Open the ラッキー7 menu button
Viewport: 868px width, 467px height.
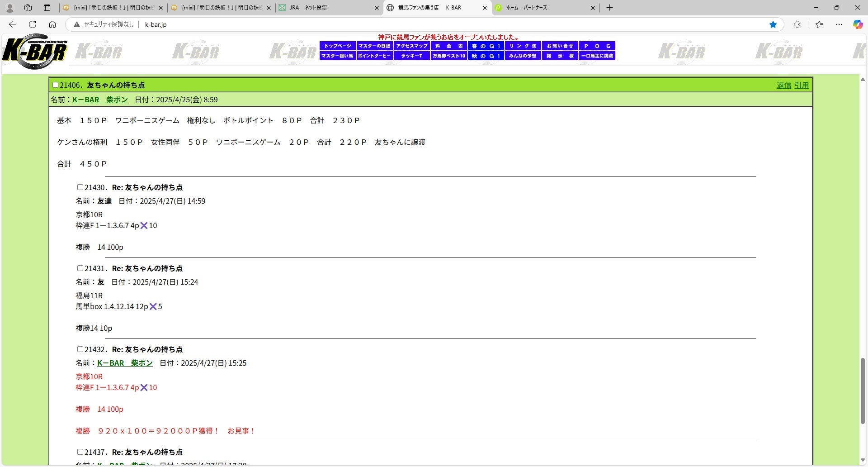pyautogui.click(x=411, y=56)
